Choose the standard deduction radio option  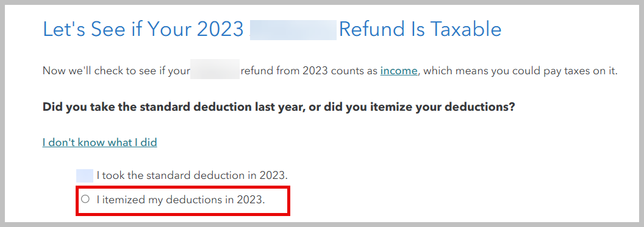pyautogui.click(x=85, y=175)
